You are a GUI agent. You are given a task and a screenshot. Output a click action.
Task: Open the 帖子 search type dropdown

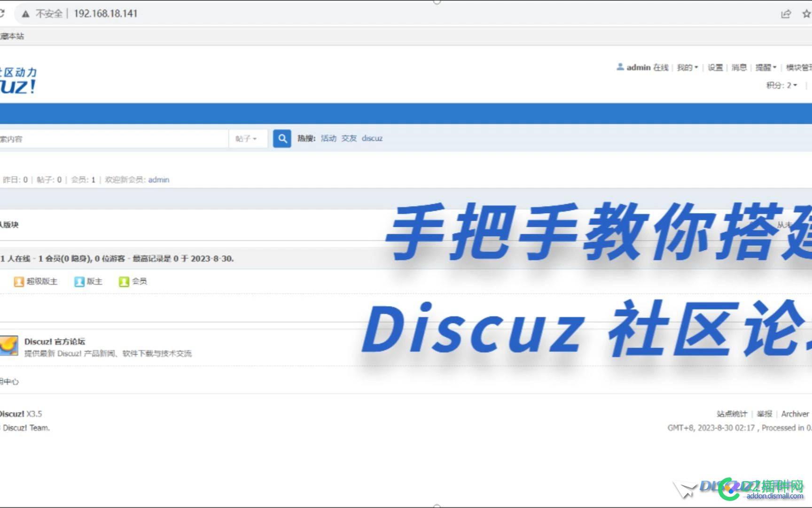[x=246, y=139]
